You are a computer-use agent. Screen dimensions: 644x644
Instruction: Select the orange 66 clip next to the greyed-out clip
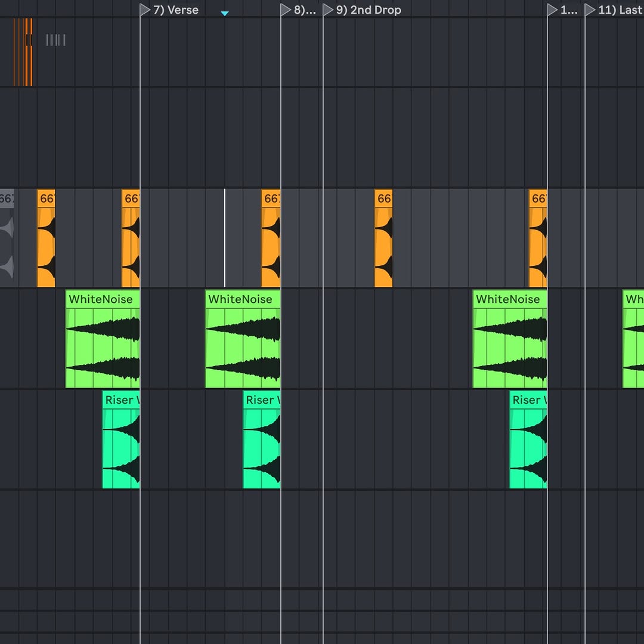pos(46,238)
